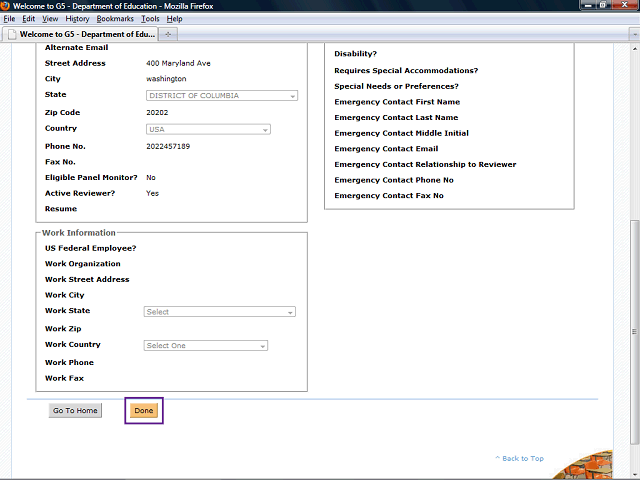Open the Tools menu
The width and height of the screenshot is (640, 480).
(x=150, y=19)
